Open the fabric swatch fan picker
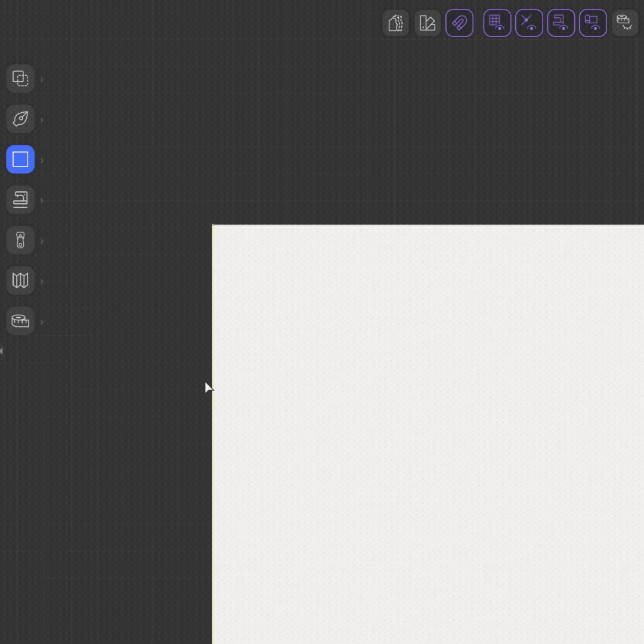The height and width of the screenshot is (644, 644). click(x=428, y=23)
